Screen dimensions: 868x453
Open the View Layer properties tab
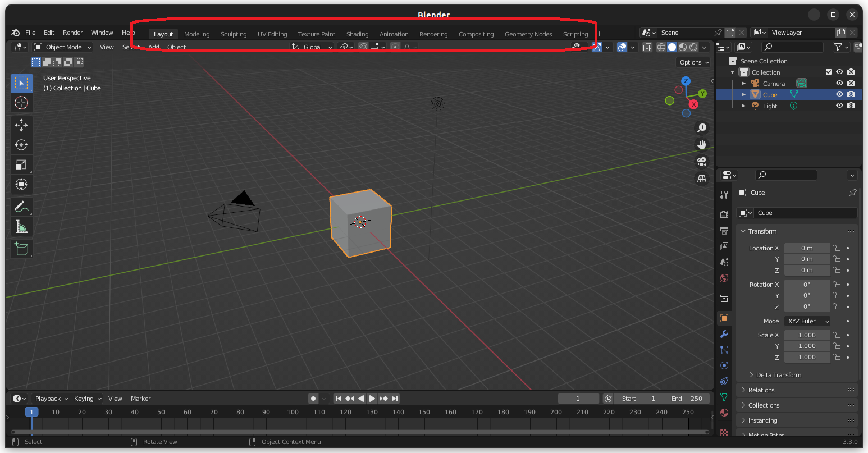point(724,246)
